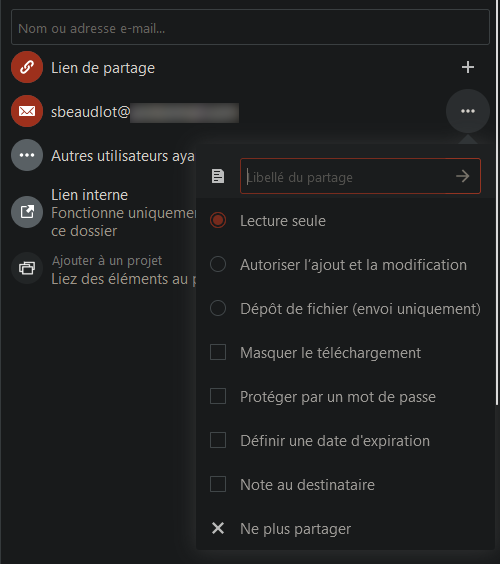Click the email envelope icon for sbeaudlot
The width and height of the screenshot is (500, 564).
(x=27, y=111)
